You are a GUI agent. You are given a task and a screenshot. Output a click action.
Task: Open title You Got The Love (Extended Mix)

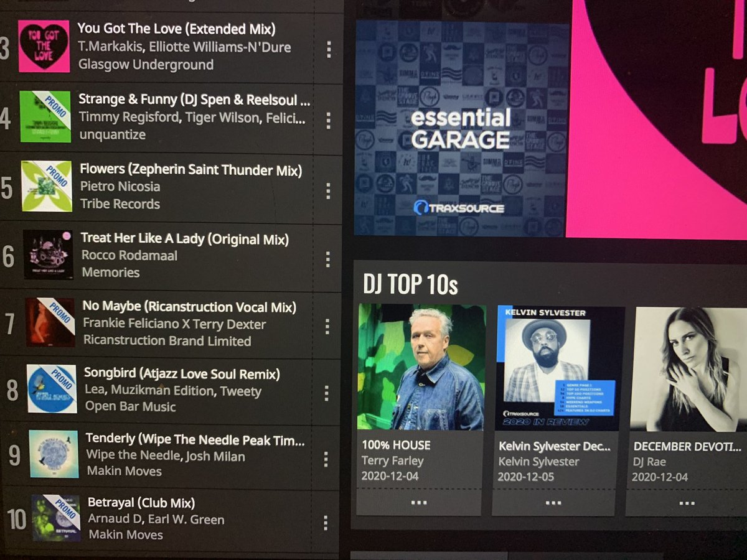(x=176, y=29)
